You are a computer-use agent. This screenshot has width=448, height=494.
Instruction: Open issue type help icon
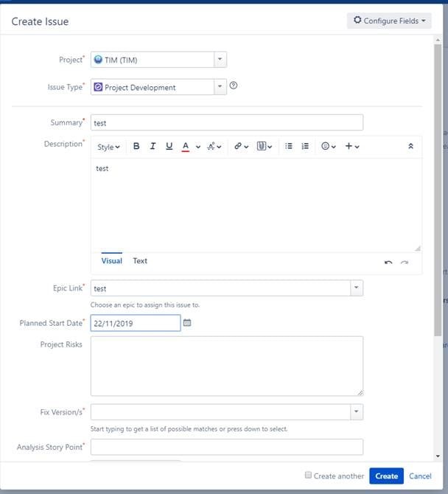pos(234,86)
